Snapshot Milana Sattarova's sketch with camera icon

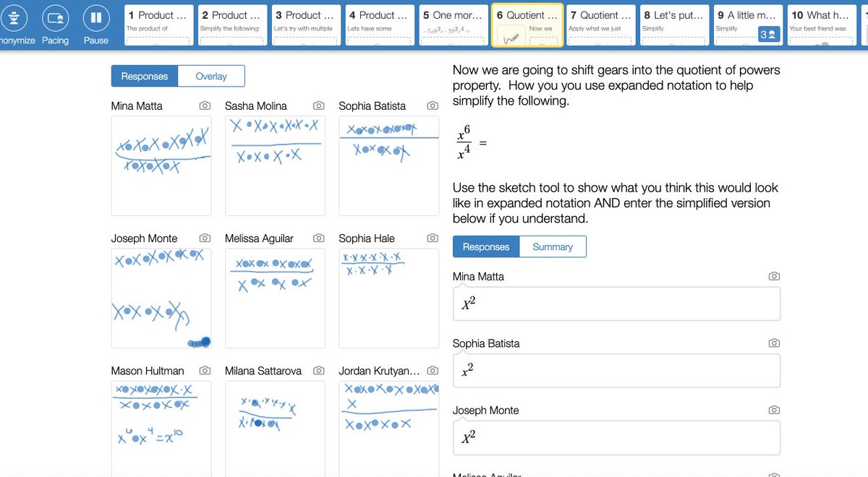(x=318, y=370)
